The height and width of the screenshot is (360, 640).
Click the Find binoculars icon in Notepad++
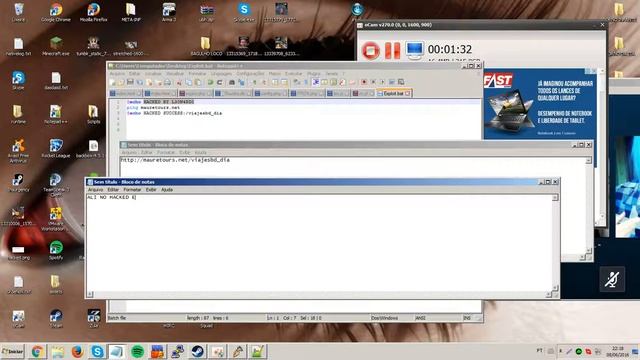232,82
